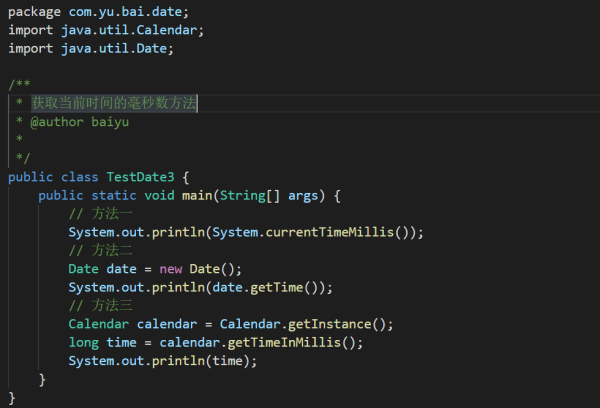Click the class keyword before TestDate3

tap(80, 177)
